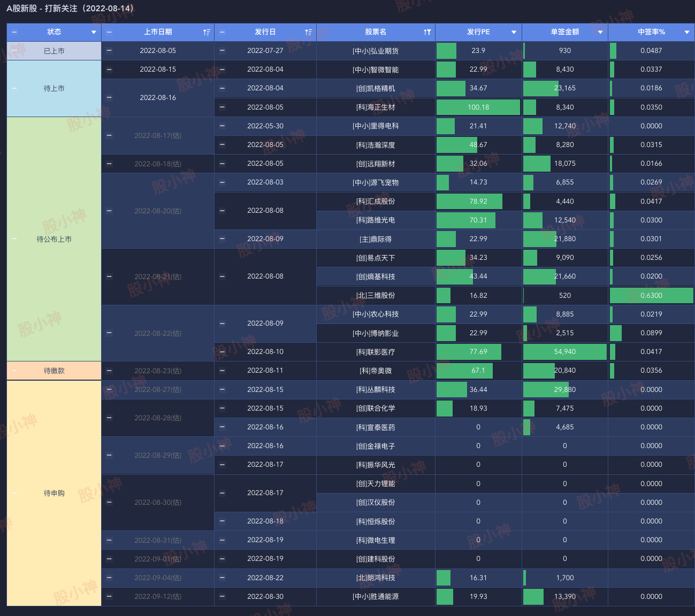Collapse the 2022-09-01(估) date group
Viewport: 695px width, 616px height.
tap(109, 559)
